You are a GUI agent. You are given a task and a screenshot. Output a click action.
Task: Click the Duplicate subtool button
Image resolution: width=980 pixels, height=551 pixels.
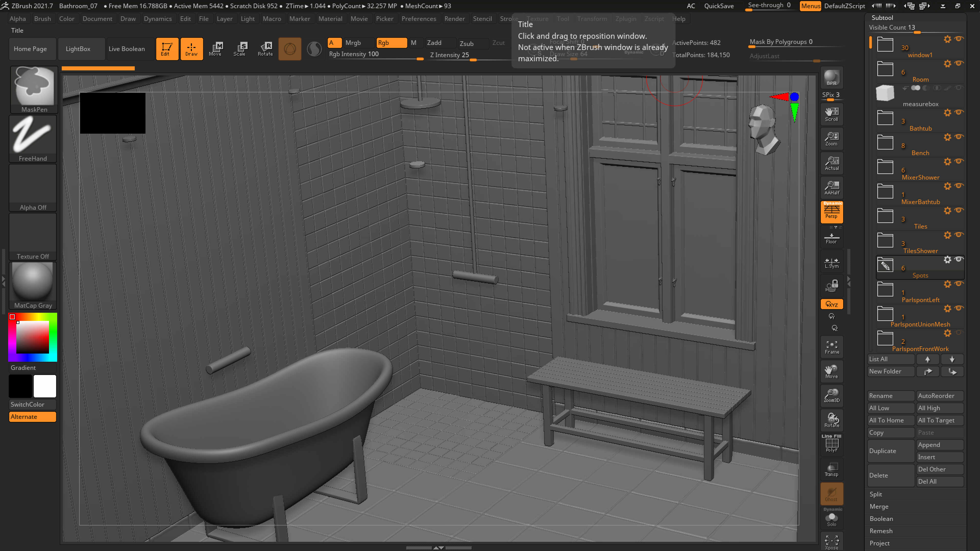[x=891, y=450]
